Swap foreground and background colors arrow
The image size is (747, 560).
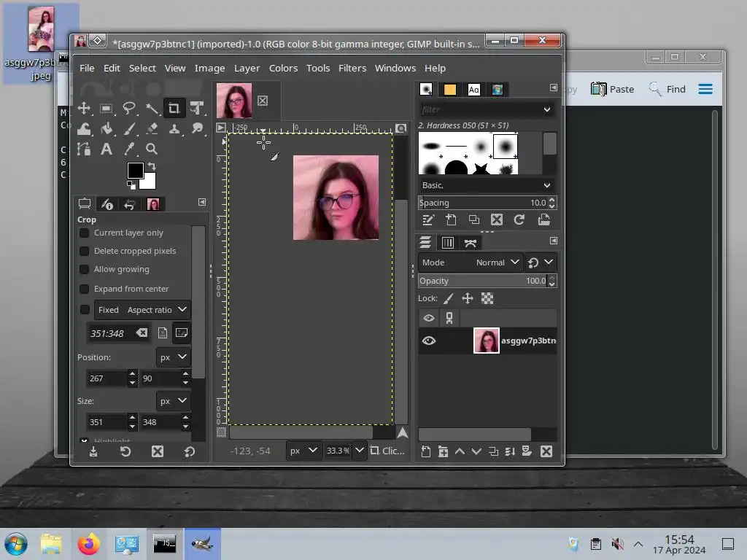tap(152, 167)
